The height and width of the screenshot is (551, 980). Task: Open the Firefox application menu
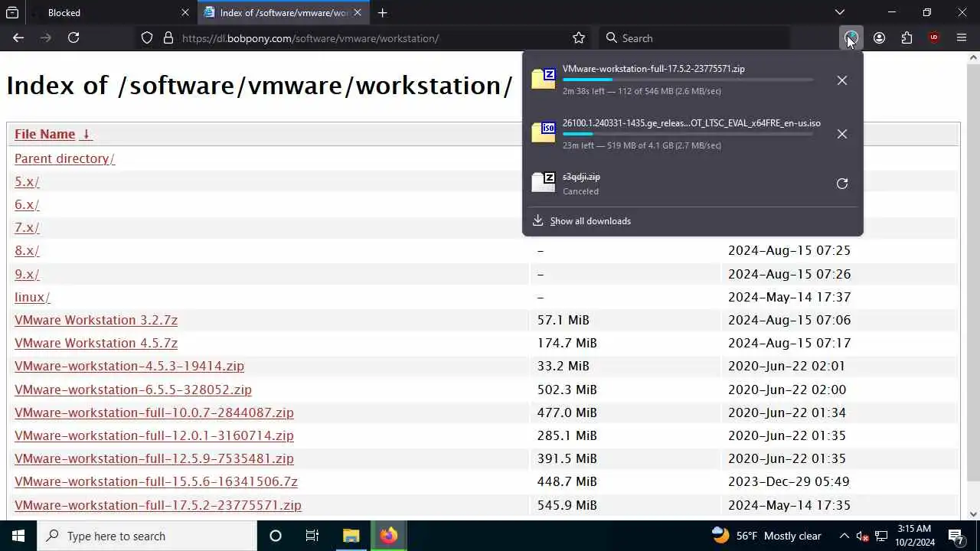[x=962, y=37]
